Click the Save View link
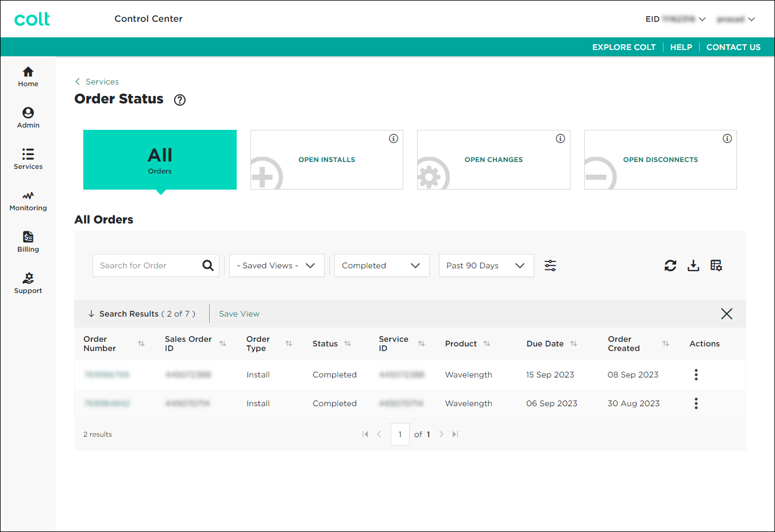The height and width of the screenshot is (532, 775). pos(239,314)
